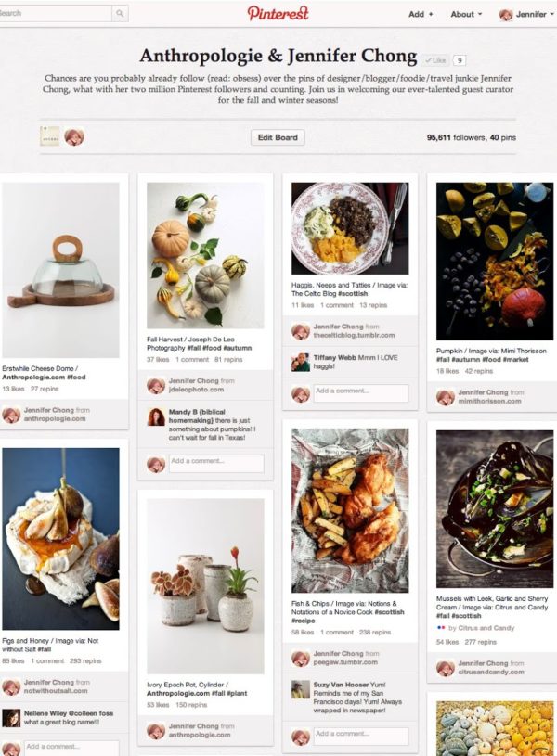Open Tiffany Webb's commenter avatar
The image size is (557, 756).
(300, 362)
